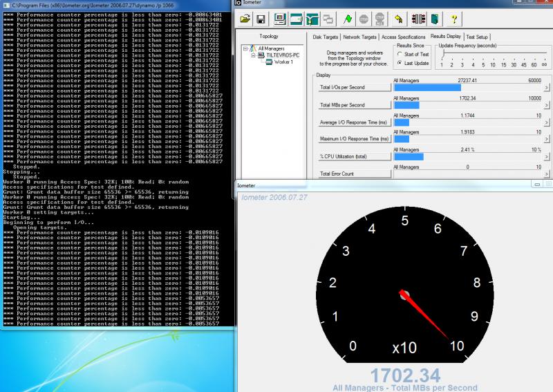Click the TILTEVROS-PC computer icon

tap(261, 55)
